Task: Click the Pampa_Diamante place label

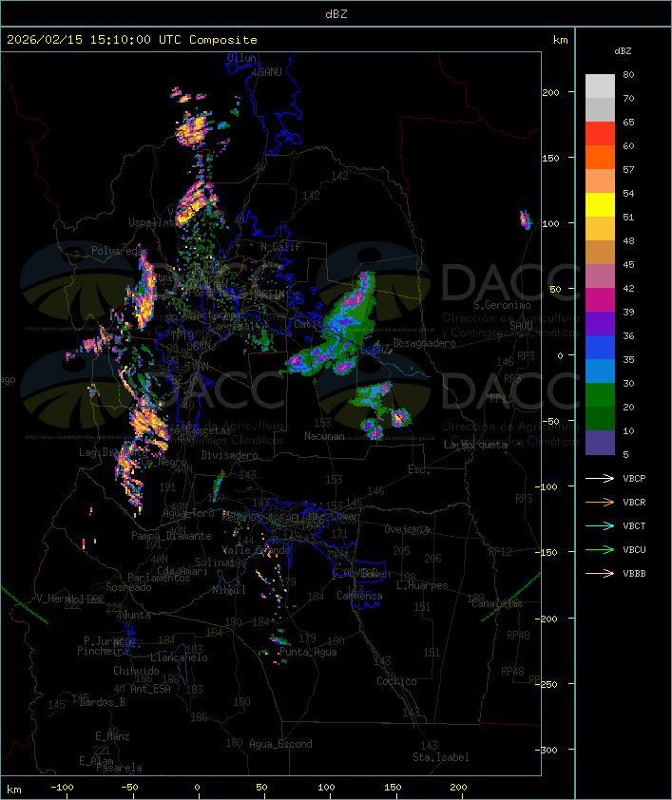Action: pyautogui.click(x=171, y=536)
